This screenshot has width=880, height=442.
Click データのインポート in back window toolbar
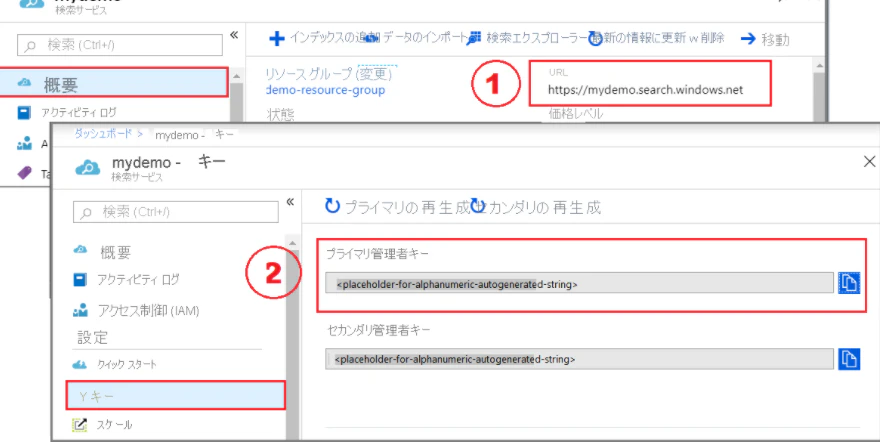(423, 38)
